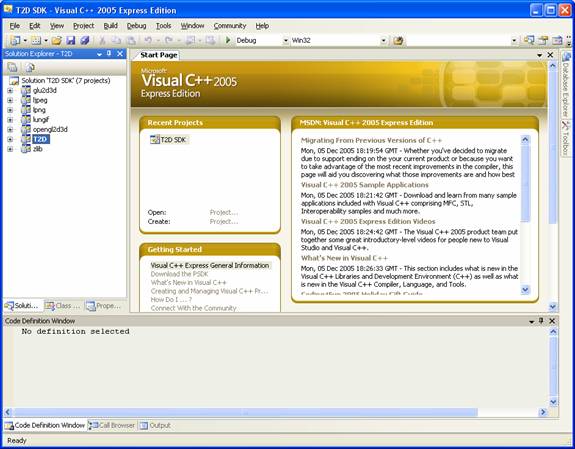Start debugging with the green play icon
The width and height of the screenshot is (575, 449).
[x=228, y=40]
